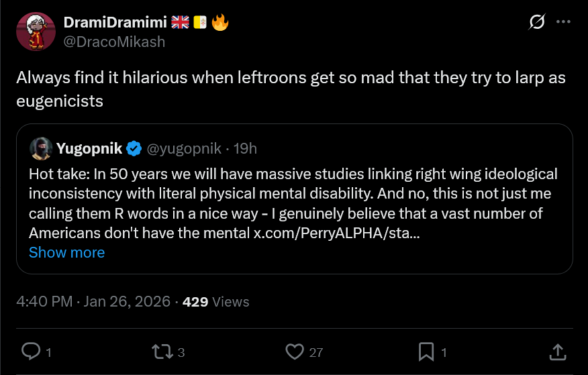Open the three-dot more options menu

(x=565, y=23)
